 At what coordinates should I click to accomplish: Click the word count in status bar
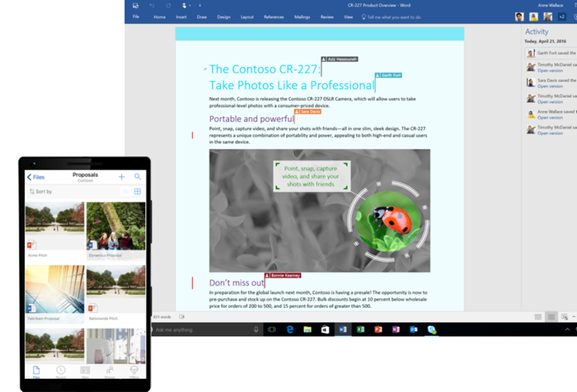[162, 316]
